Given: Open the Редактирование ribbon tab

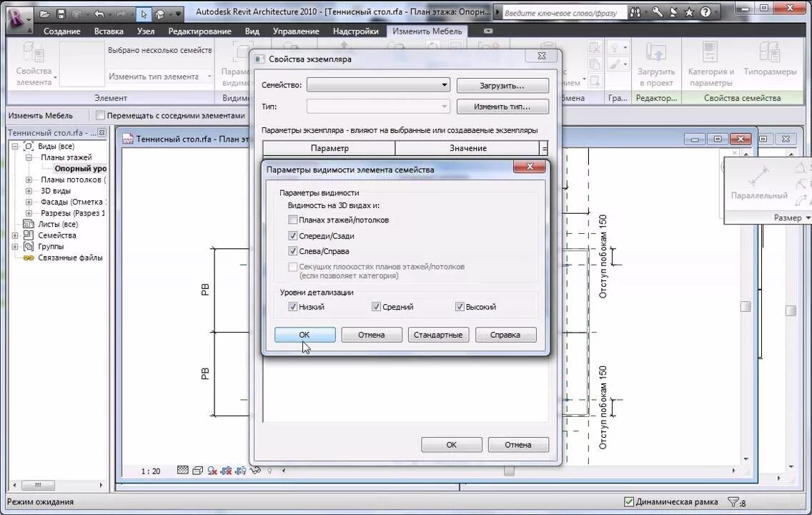Looking at the screenshot, I should 199,31.
